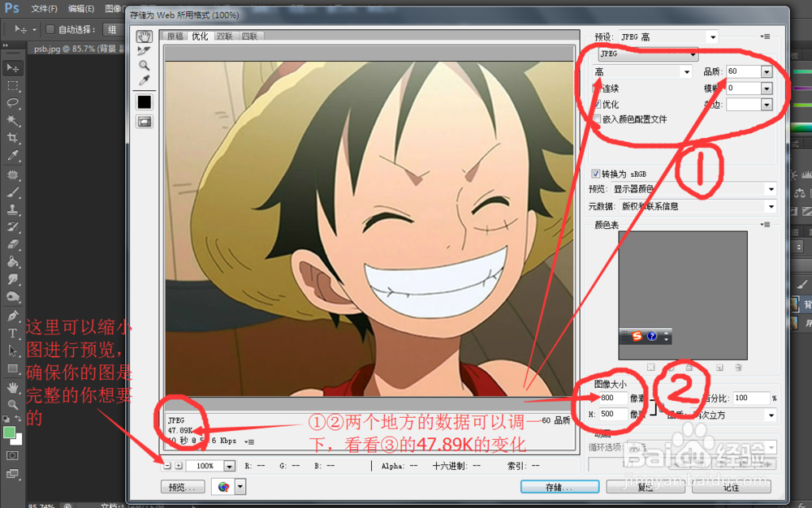
Task: Open the 预览 显示器颜色 dropdown
Action: coord(694,189)
